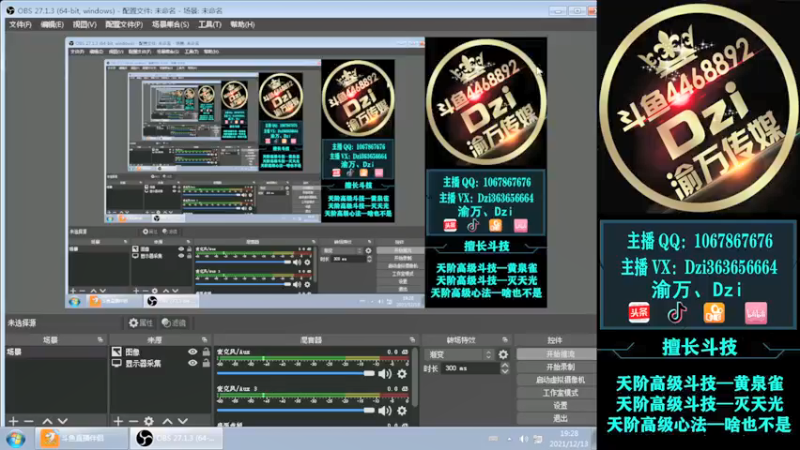Toggle lock for 图像 source
The width and height of the screenshot is (800, 450).
tap(206, 352)
